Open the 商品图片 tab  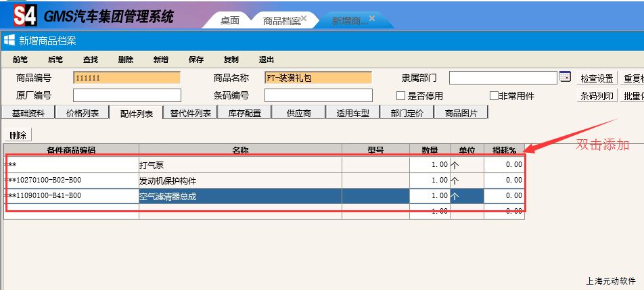[x=461, y=113]
